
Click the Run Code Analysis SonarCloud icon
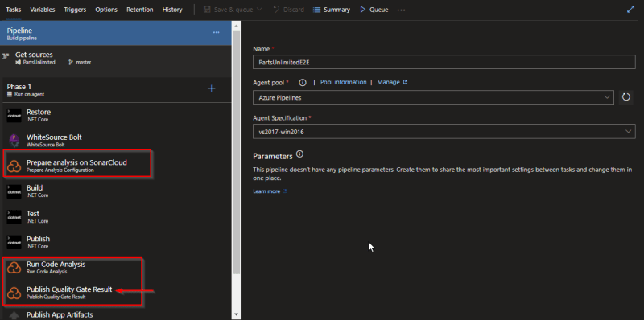pos(14,268)
